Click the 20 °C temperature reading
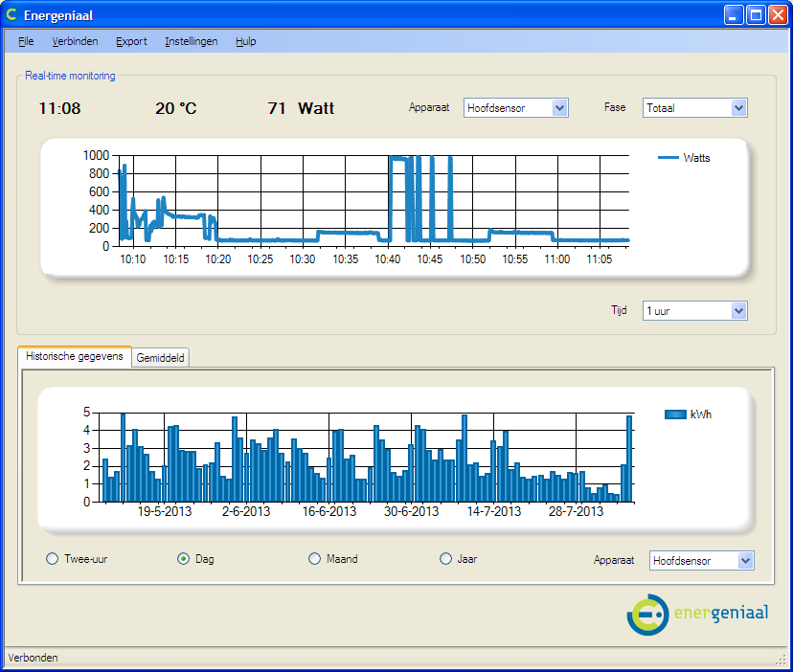793x672 pixels. [176, 108]
